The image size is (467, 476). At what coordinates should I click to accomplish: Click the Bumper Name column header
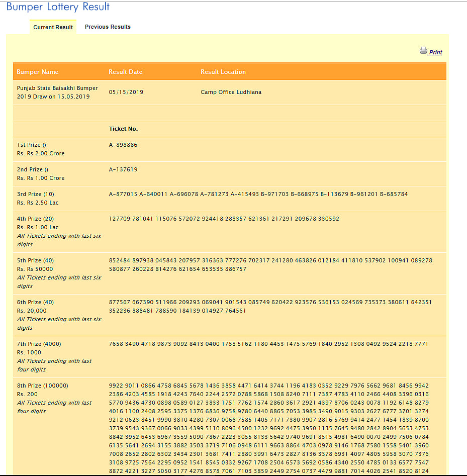(37, 72)
